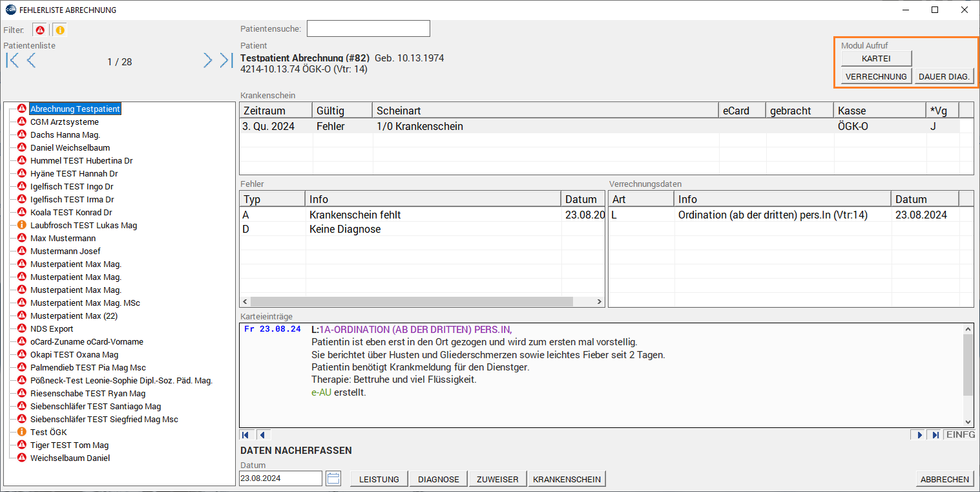This screenshot has width=980, height=492.
Task: Go to previous Karteieintrag arrow
Action: pos(263,435)
